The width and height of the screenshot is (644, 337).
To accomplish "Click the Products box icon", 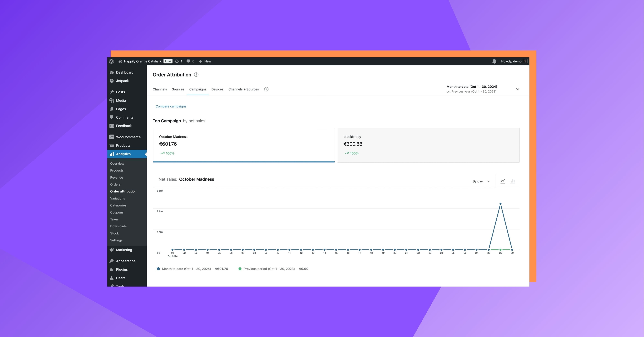I will (x=112, y=146).
